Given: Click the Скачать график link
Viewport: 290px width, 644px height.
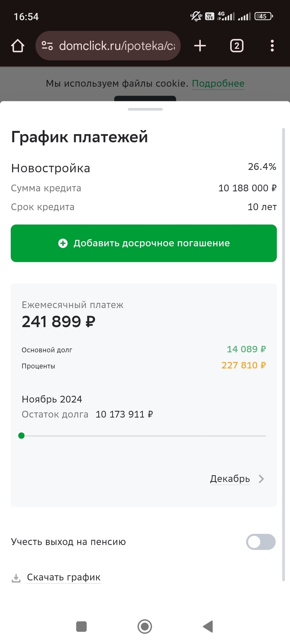Looking at the screenshot, I should click(x=64, y=577).
